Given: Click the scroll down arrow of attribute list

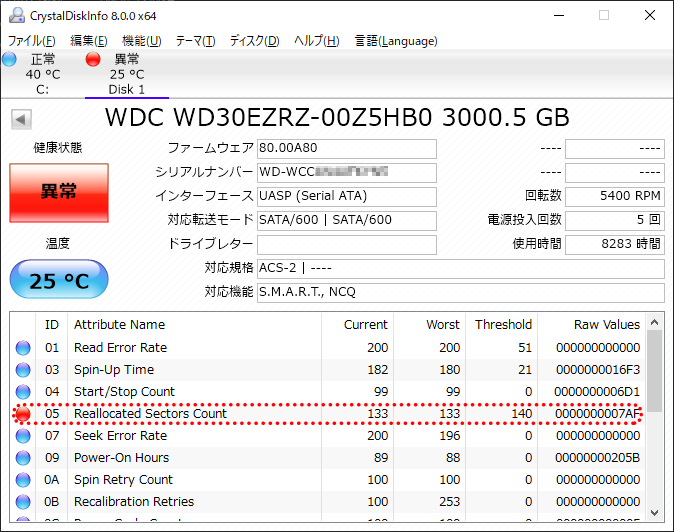Looking at the screenshot, I should pos(654,513).
